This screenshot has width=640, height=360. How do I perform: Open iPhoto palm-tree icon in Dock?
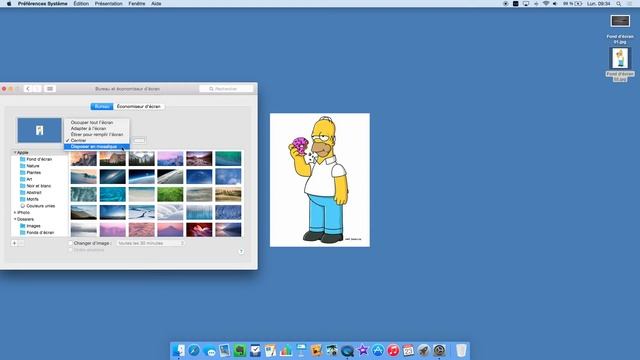[x=332, y=350]
